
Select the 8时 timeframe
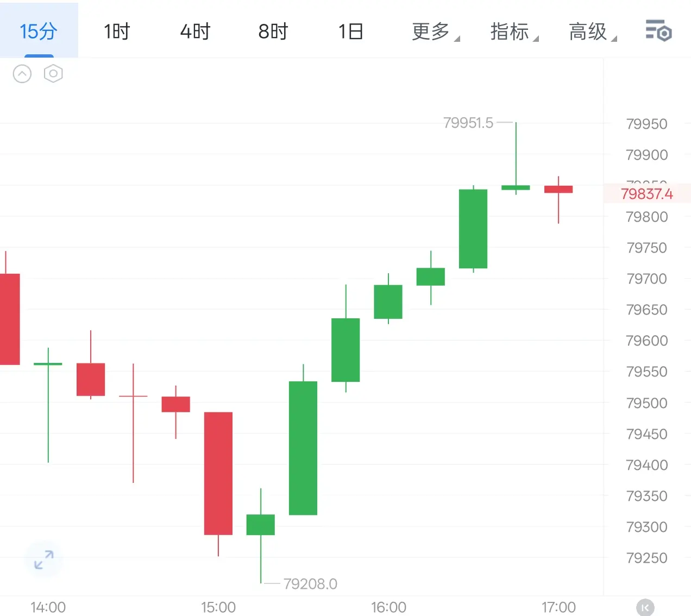click(273, 32)
